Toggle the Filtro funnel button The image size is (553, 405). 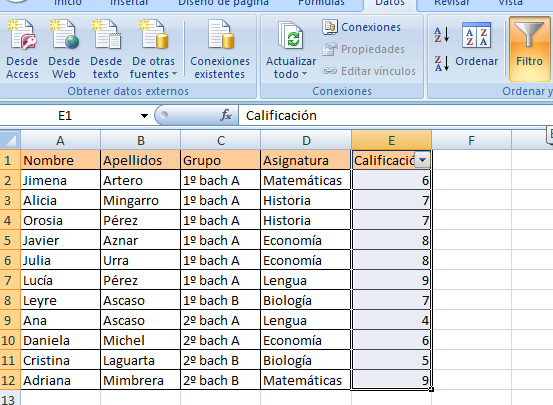(x=529, y=48)
